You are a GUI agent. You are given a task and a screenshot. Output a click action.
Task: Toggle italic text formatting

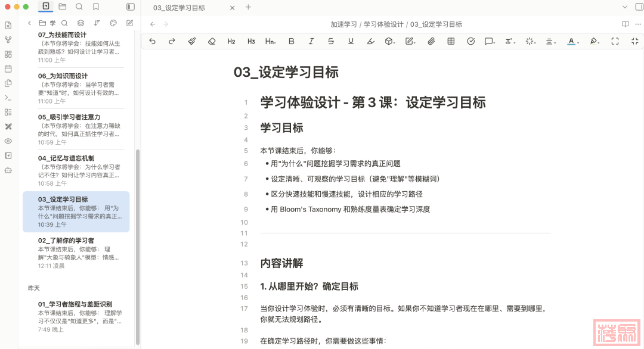pos(311,41)
